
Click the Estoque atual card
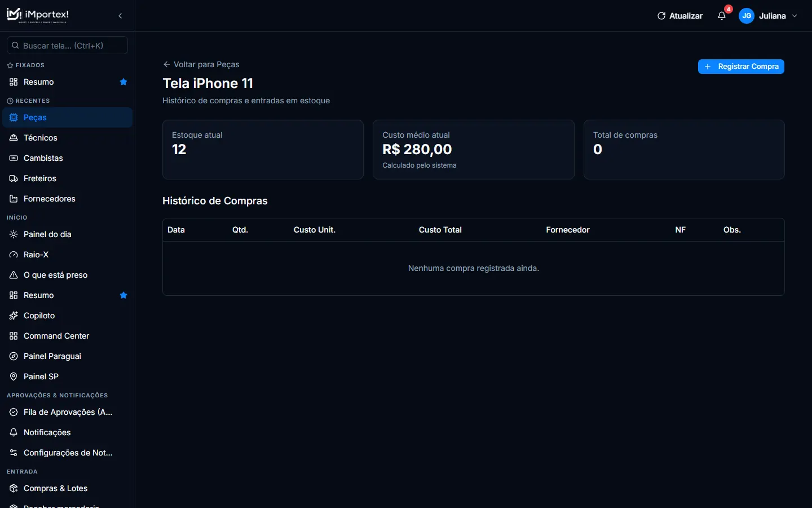point(263,150)
